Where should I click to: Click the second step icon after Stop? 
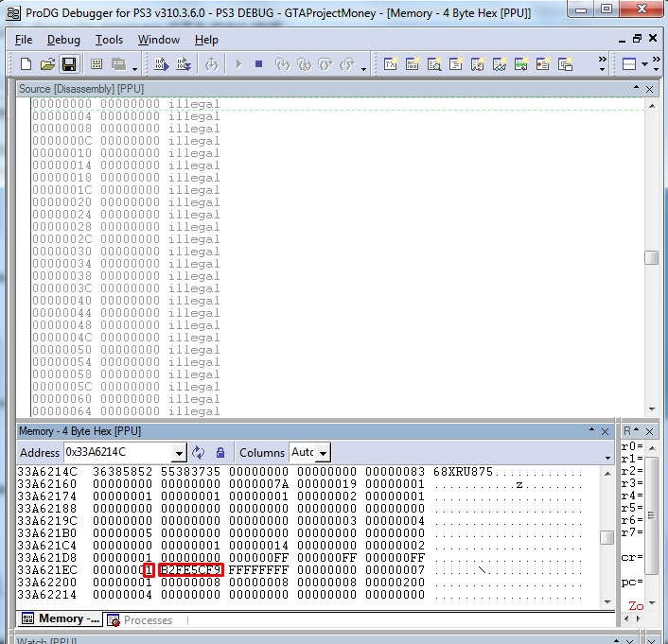tap(304, 64)
